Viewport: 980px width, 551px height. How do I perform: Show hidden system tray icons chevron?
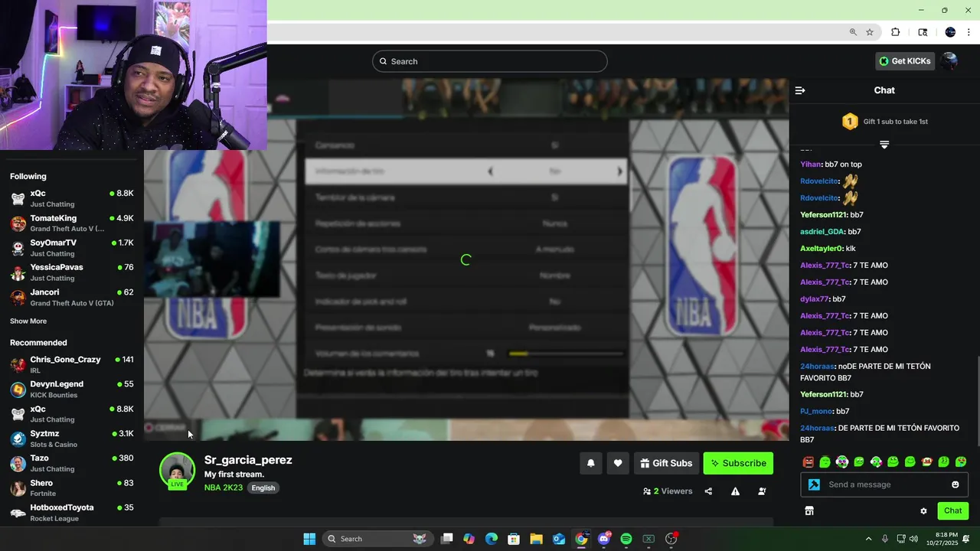pos(868,539)
